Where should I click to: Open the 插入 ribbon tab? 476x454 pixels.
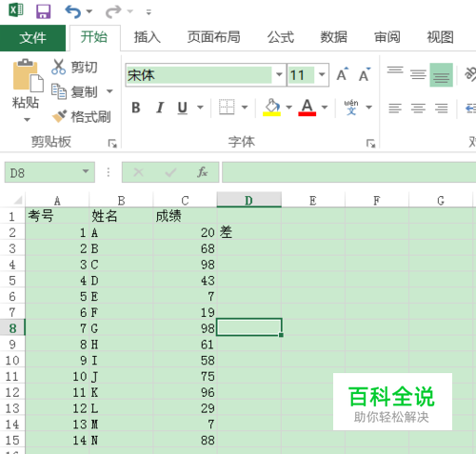[147, 37]
